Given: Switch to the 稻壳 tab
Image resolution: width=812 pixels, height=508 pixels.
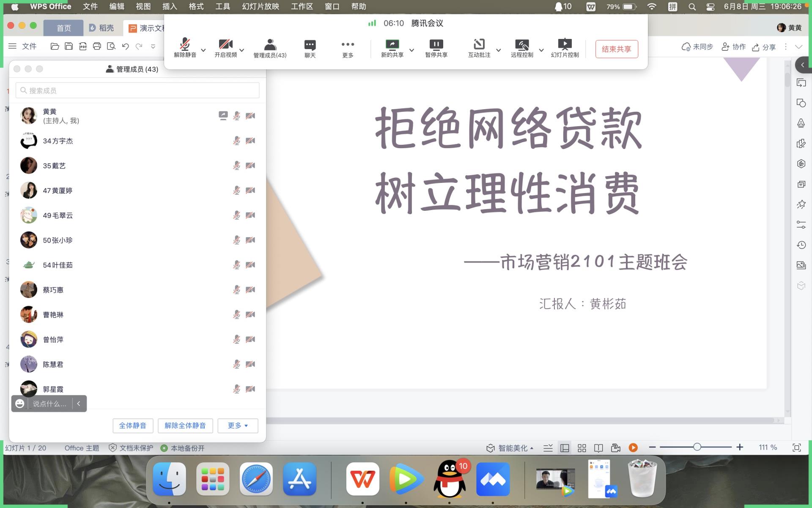Looking at the screenshot, I should [x=101, y=28].
